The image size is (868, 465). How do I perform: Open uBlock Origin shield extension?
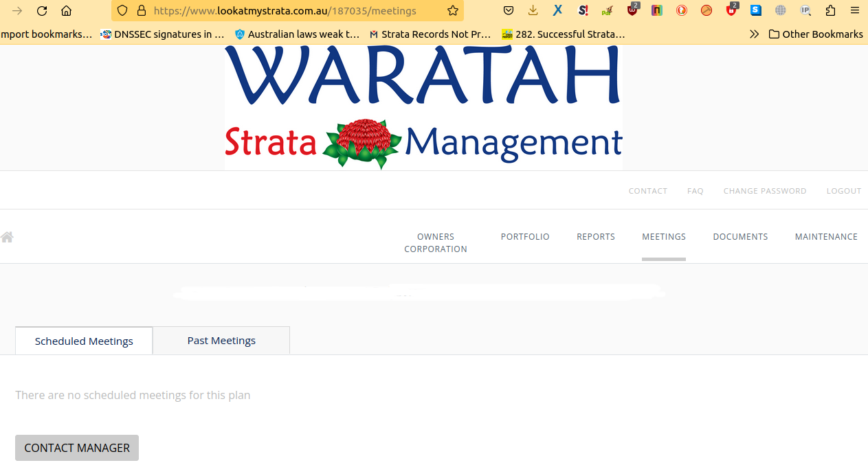click(632, 10)
